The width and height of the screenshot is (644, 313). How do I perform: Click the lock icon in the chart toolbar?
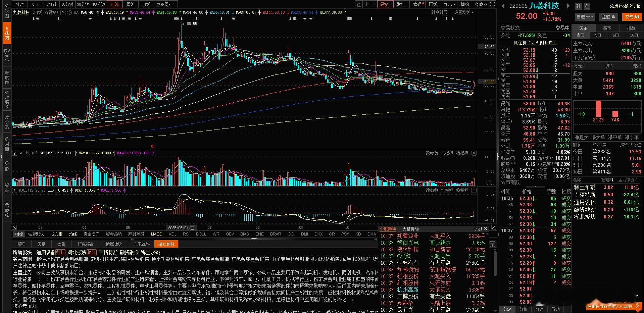pos(359,4)
